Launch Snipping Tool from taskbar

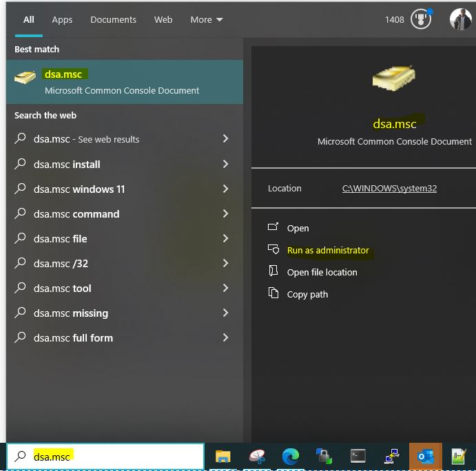pyautogui.click(x=257, y=457)
